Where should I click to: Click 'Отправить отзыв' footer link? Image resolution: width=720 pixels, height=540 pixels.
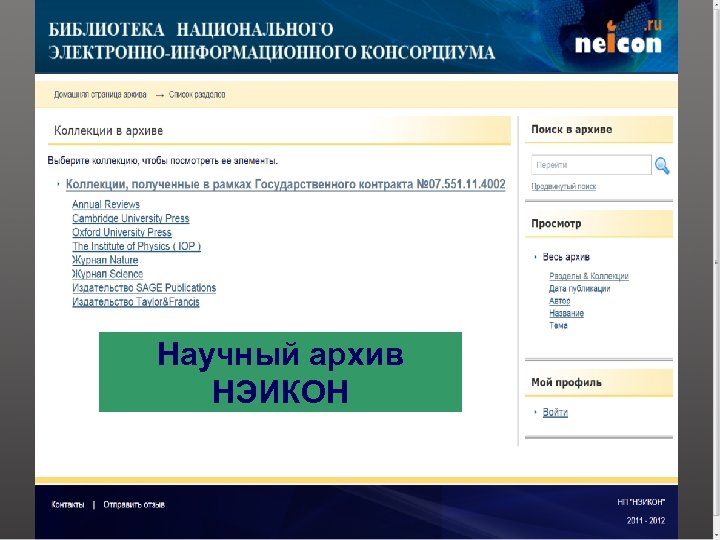(134, 505)
